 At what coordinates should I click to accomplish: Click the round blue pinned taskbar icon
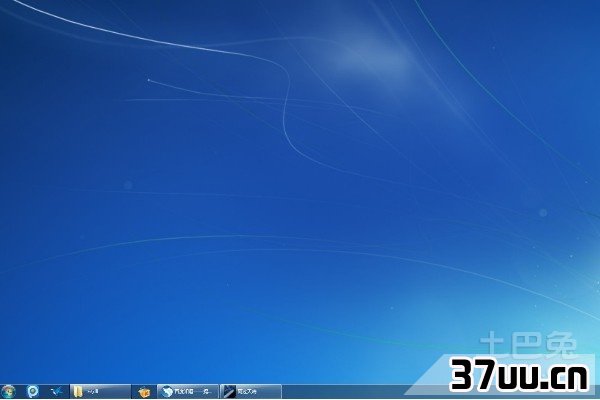click(x=33, y=392)
